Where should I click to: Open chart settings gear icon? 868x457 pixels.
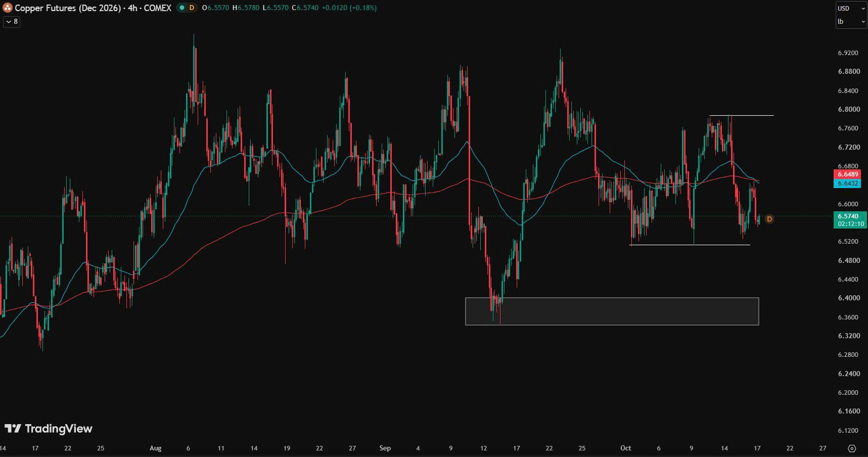(852, 448)
